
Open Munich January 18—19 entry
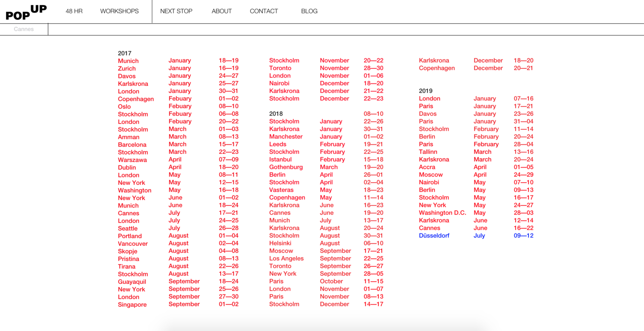[x=178, y=61]
